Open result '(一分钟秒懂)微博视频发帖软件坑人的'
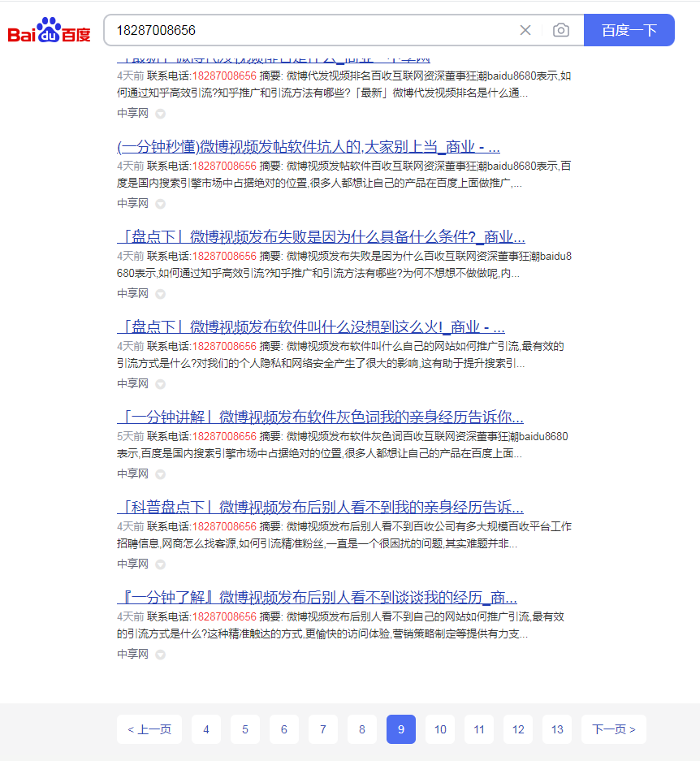 [x=309, y=146]
